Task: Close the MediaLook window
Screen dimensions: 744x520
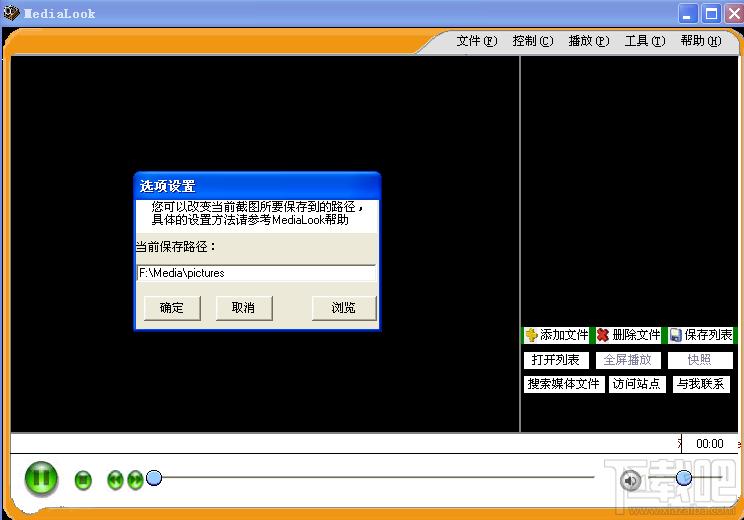Action: pos(734,14)
